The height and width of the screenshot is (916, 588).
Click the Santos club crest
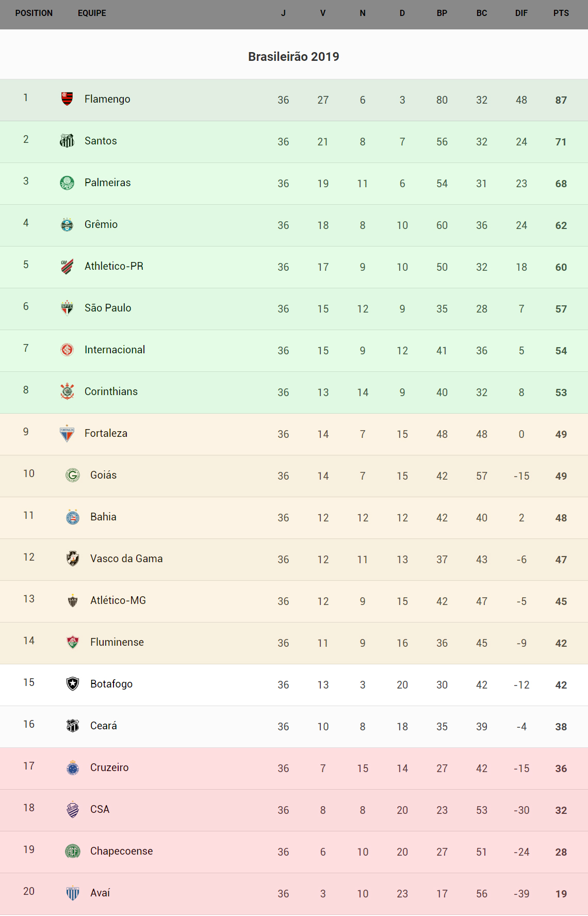tap(67, 140)
